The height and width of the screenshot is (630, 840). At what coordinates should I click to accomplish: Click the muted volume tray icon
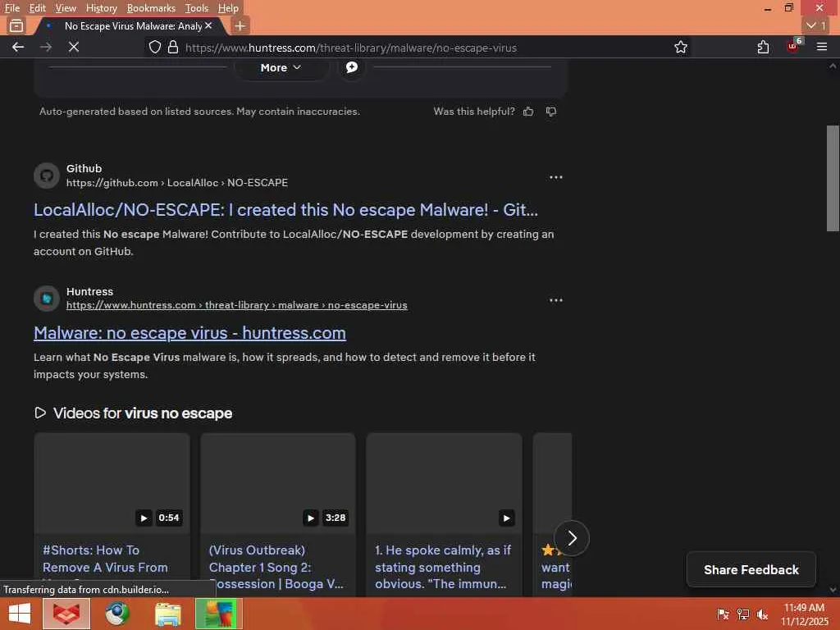762,614
